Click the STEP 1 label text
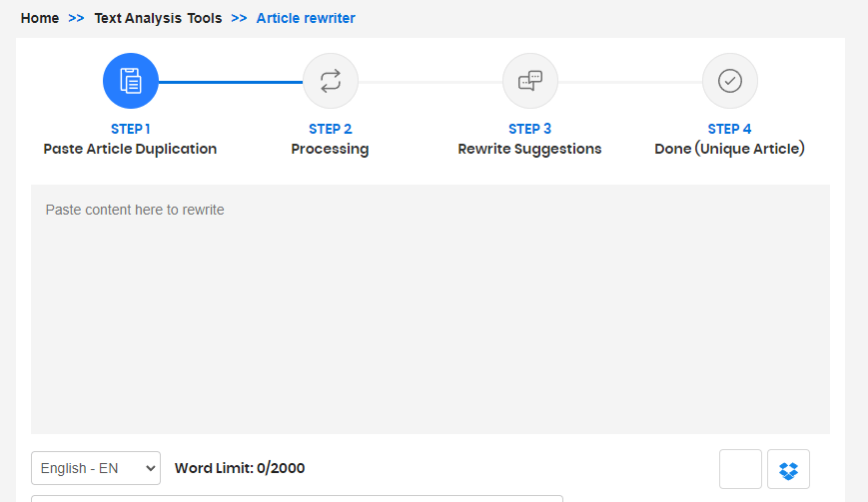The height and width of the screenshot is (502, 868). pyautogui.click(x=131, y=129)
